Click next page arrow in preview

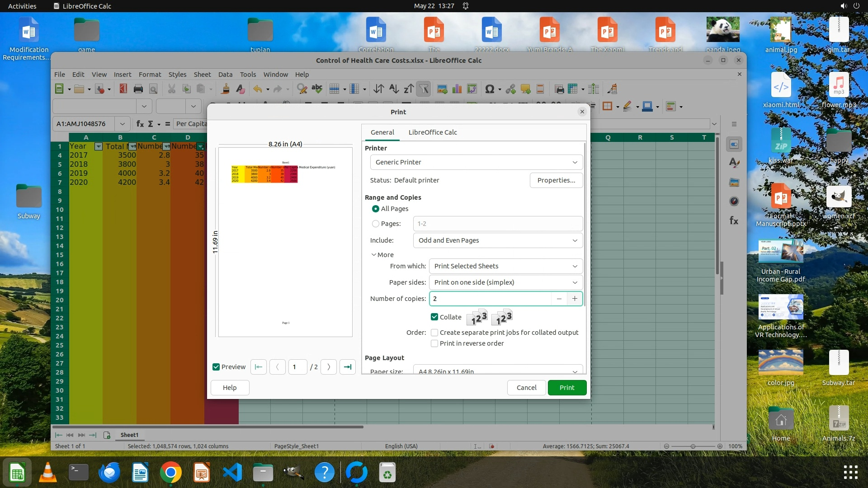[329, 367]
